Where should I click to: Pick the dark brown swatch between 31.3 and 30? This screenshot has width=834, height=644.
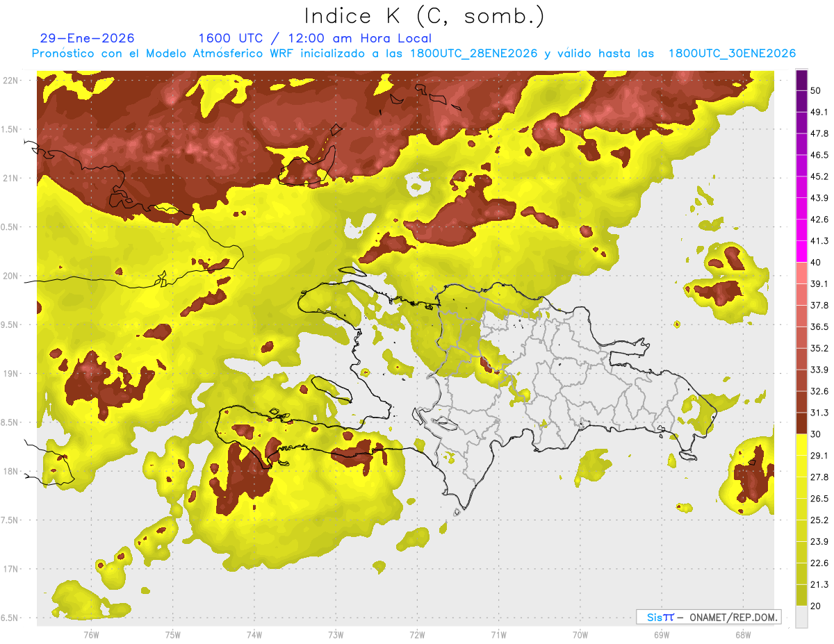(801, 423)
